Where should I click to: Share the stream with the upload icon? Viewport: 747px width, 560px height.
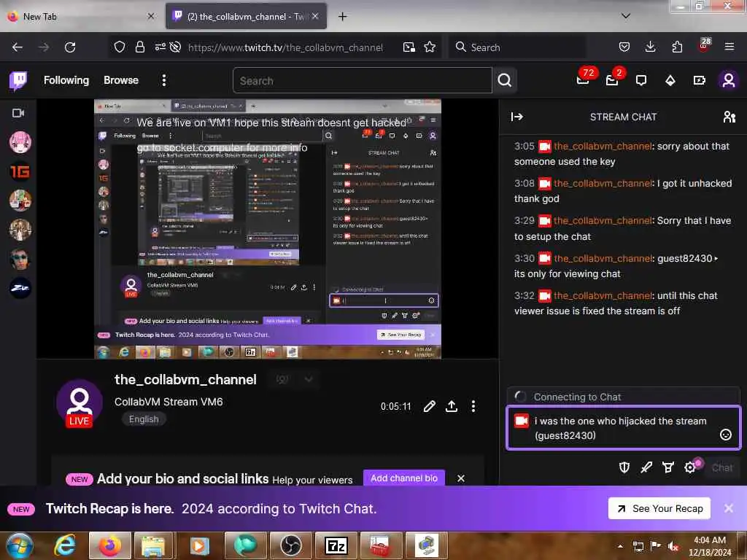[451, 406]
